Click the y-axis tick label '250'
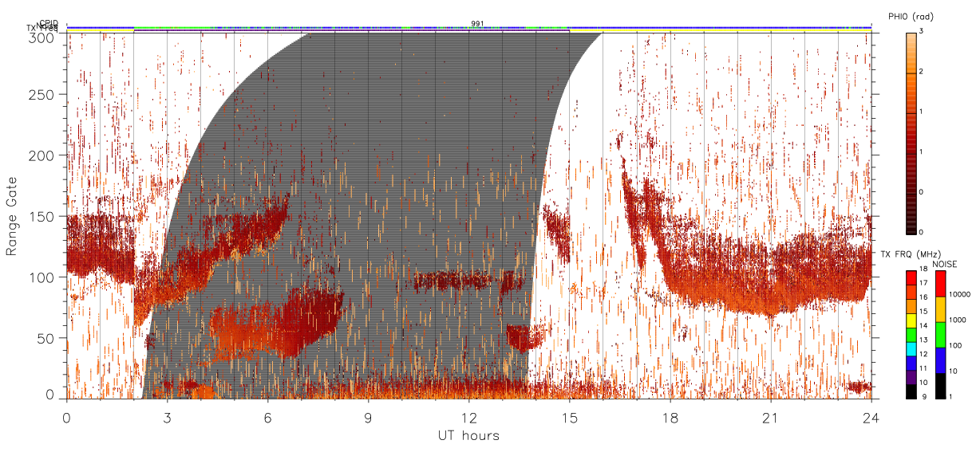Image resolution: width=980 pixels, height=452 pixels. pyautogui.click(x=41, y=95)
